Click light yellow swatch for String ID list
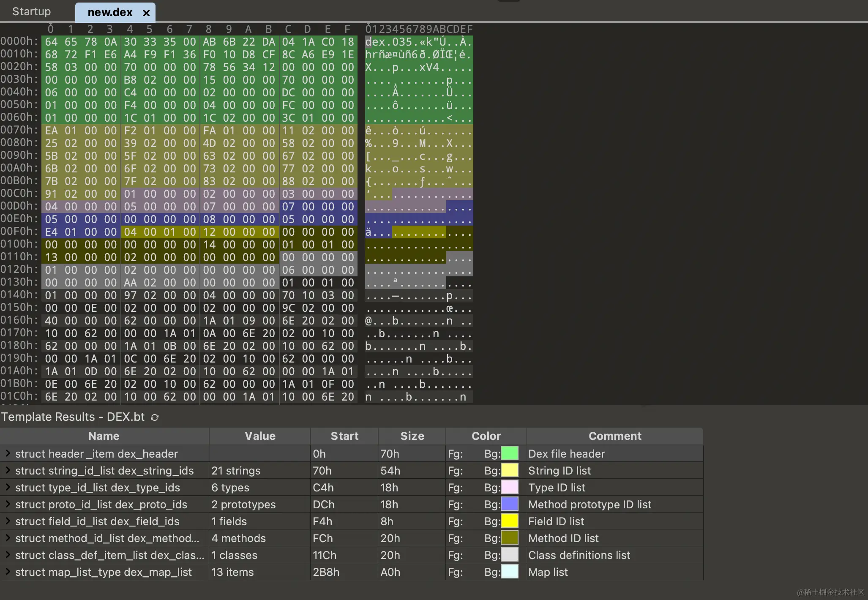Viewport: 868px width, 600px height. pyautogui.click(x=510, y=470)
